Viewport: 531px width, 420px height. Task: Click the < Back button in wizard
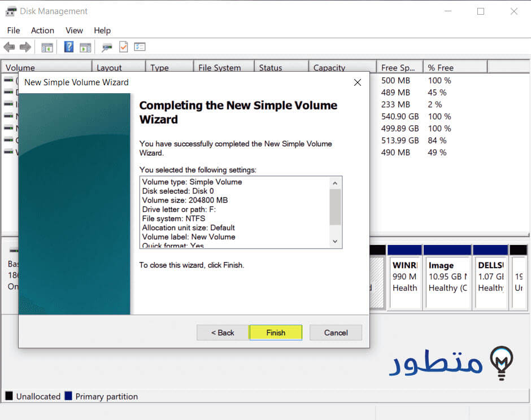[223, 333]
